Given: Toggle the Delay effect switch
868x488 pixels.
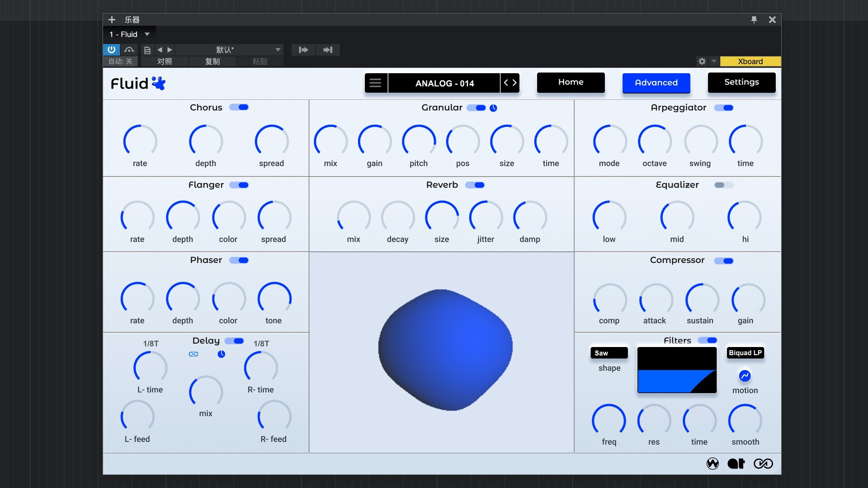Looking at the screenshot, I should pyautogui.click(x=234, y=341).
